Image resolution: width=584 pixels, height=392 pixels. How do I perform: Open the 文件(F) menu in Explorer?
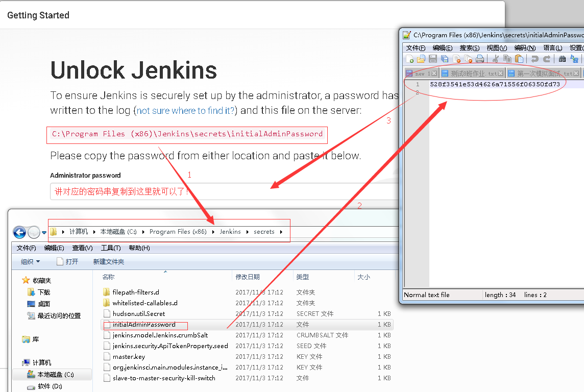(26, 248)
